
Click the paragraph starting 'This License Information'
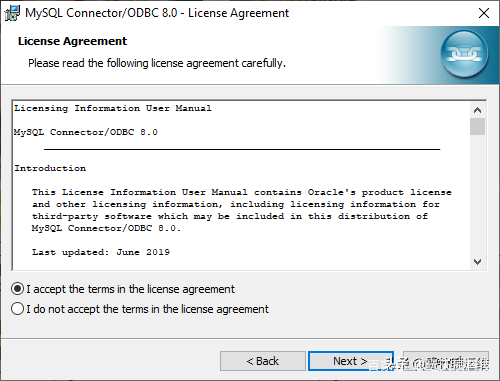[242, 210]
